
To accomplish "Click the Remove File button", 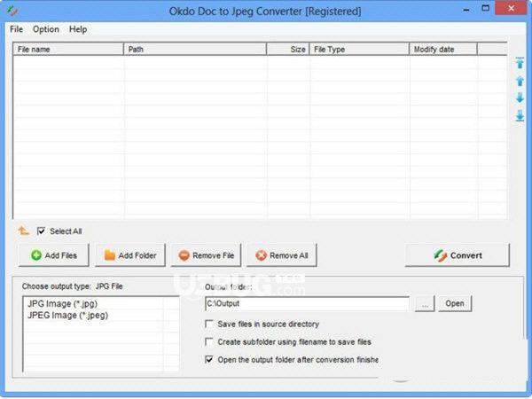I will point(206,255).
